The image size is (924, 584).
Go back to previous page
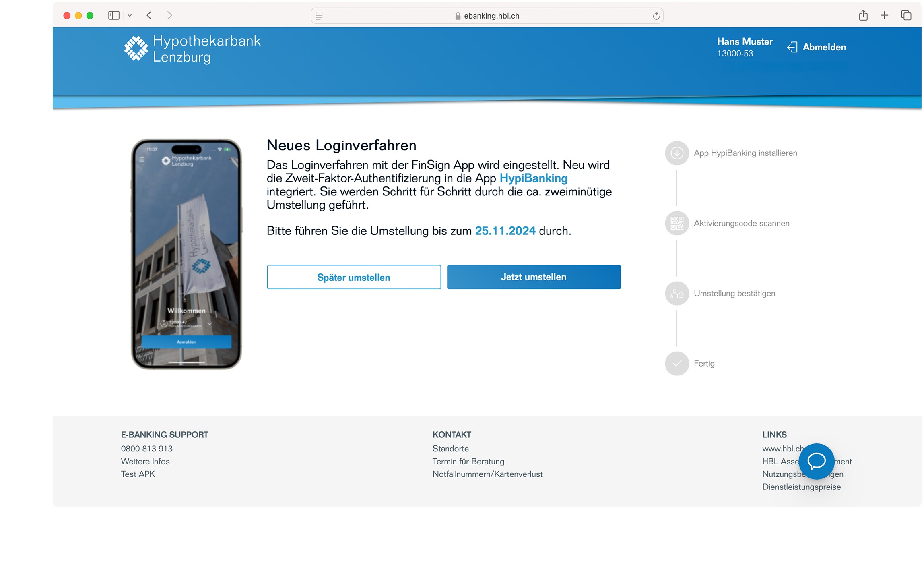pos(150,16)
